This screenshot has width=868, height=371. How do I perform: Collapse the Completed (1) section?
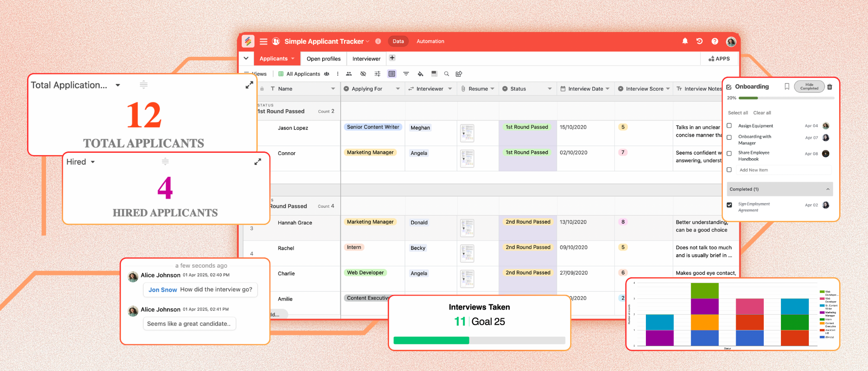(827, 189)
